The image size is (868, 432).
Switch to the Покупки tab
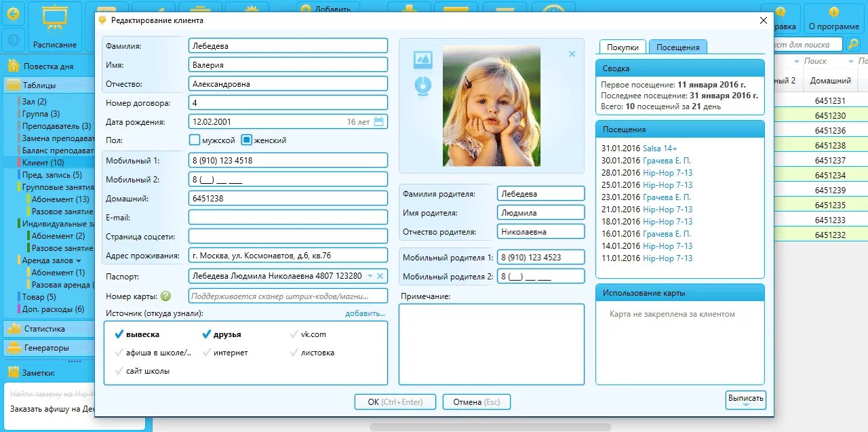(x=623, y=47)
